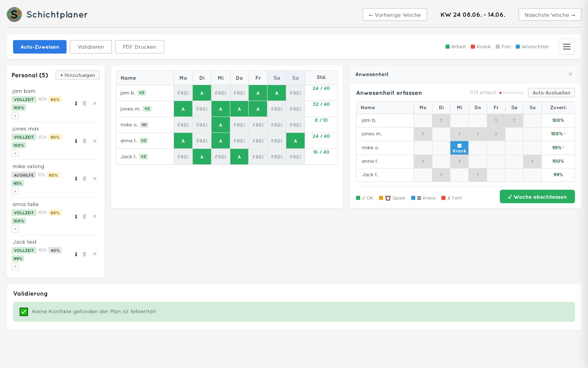Delete anna talle with trash icon
This screenshot has height=368, width=588.
tap(84, 216)
